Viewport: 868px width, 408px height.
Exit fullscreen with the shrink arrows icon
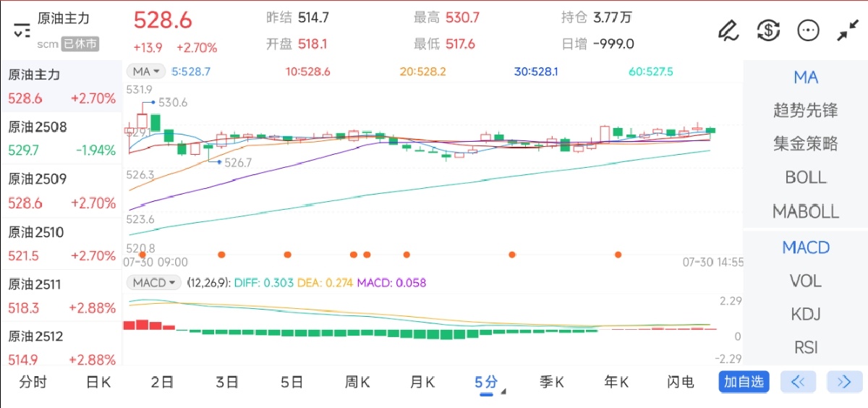(x=847, y=30)
